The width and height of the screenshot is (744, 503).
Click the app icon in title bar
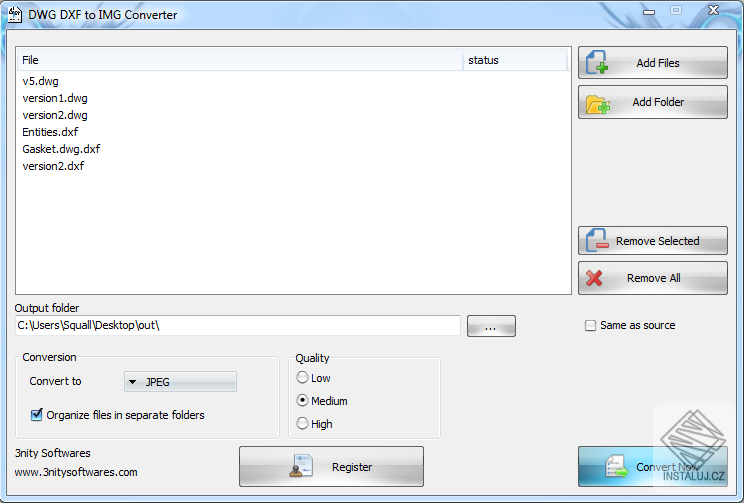[x=15, y=15]
